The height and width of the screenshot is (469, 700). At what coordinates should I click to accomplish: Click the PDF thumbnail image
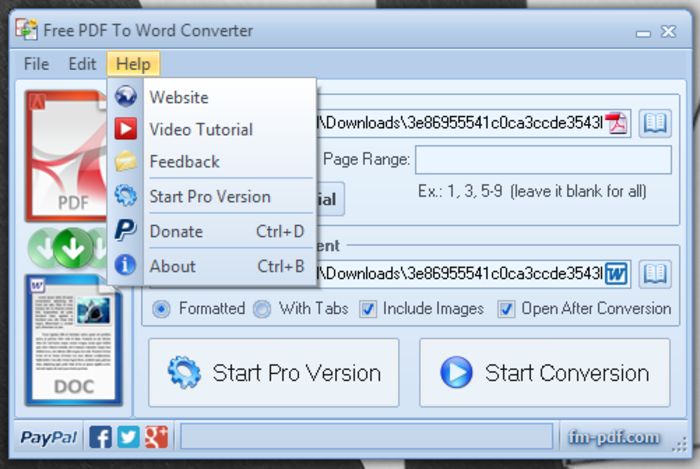66,155
